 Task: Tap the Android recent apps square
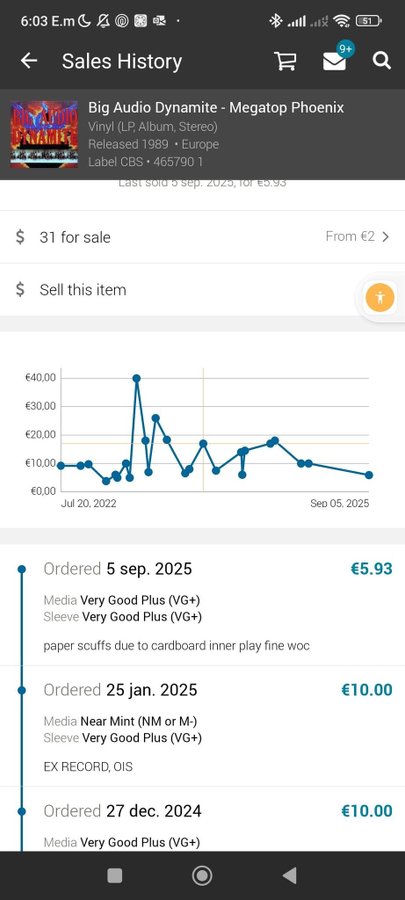(x=115, y=875)
